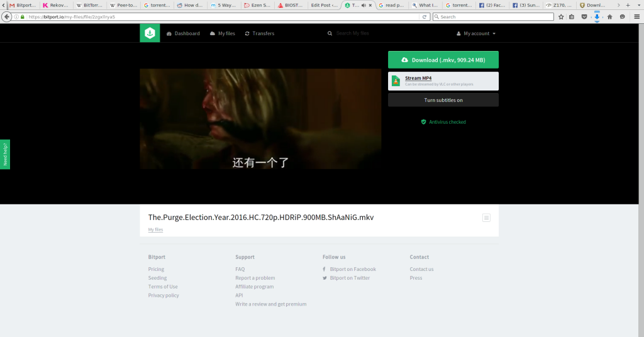The image size is (644, 337).
Task: Open the Dashboard menu item
Action: 183,34
